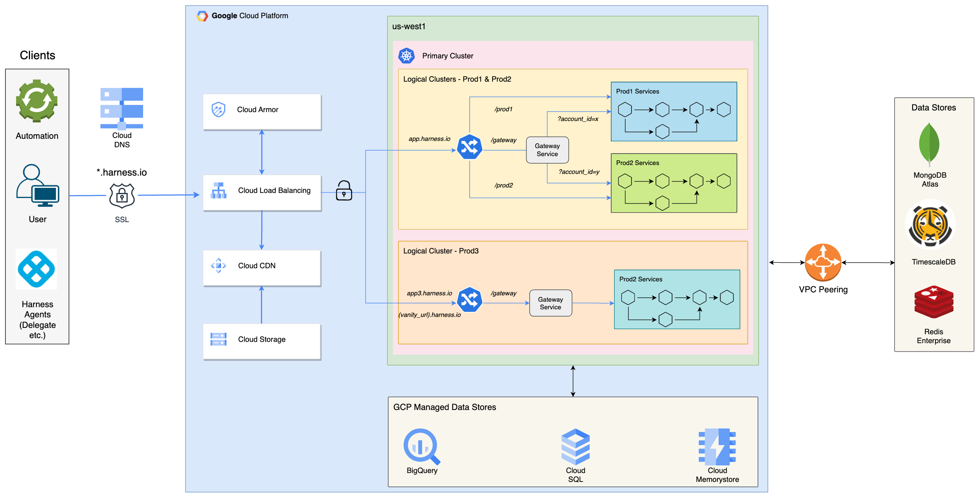The image size is (980, 498).
Task: Click the Cloud Memorystore chip icon
Action: (717, 447)
